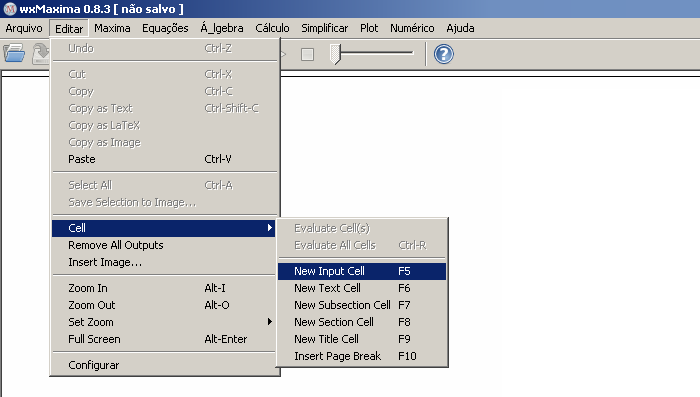Viewport: 700px width, 397px height.
Task: Open the Ajuda menu
Action: (x=460, y=28)
